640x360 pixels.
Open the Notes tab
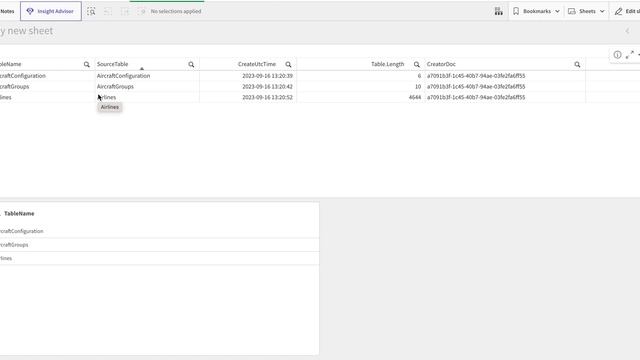[7, 11]
